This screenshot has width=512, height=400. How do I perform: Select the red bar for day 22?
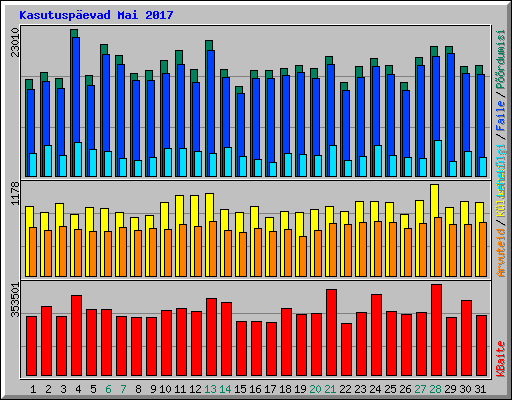(x=346, y=350)
